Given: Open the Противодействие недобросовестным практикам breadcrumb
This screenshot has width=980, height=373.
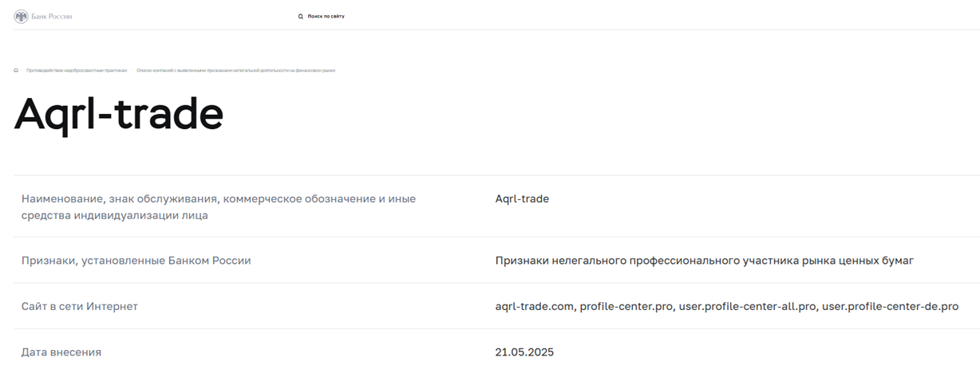Looking at the screenshot, I should coord(77,70).
